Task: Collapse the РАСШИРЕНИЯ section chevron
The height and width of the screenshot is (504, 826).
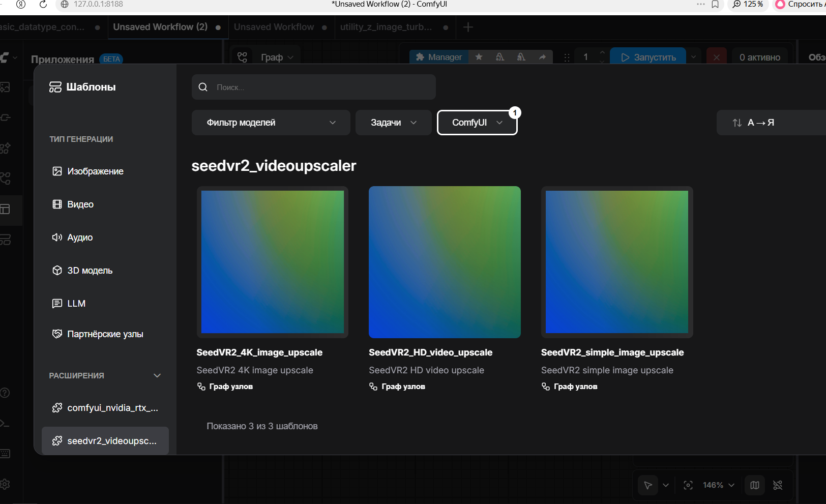Action: [157, 375]
